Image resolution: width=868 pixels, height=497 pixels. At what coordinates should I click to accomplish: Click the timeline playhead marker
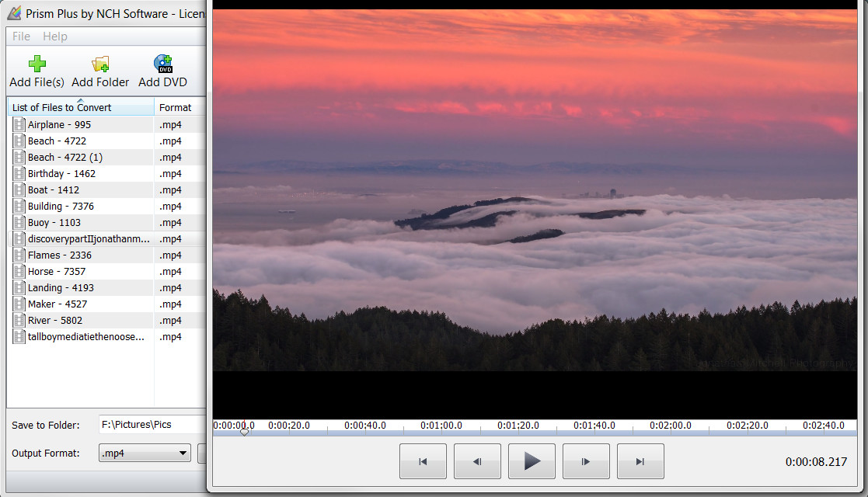click(243, 432)
